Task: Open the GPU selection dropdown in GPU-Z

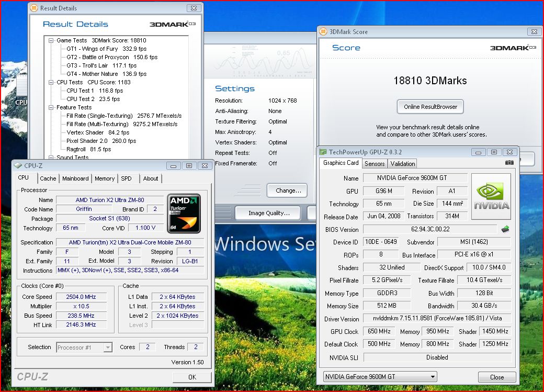Action: (x=433, y=377)
